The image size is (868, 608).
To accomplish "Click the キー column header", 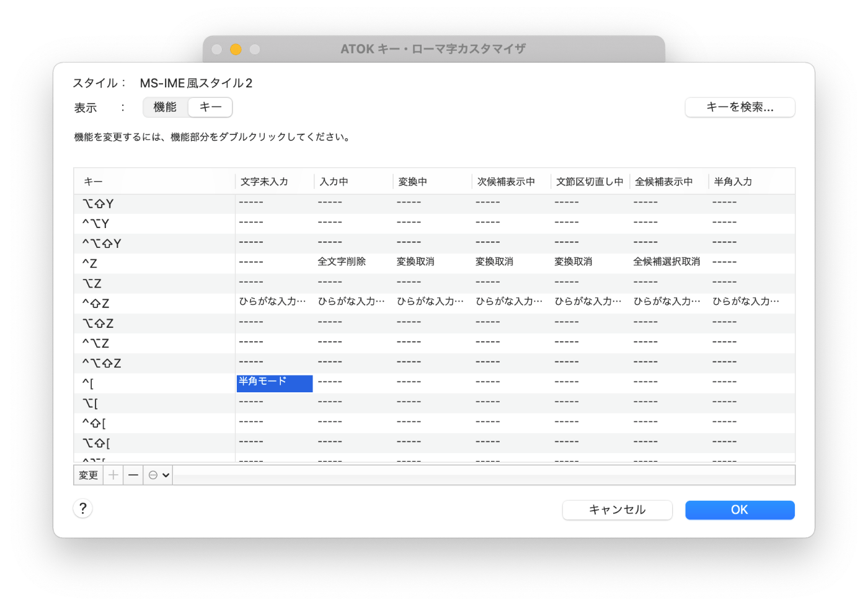I will 154,182.
